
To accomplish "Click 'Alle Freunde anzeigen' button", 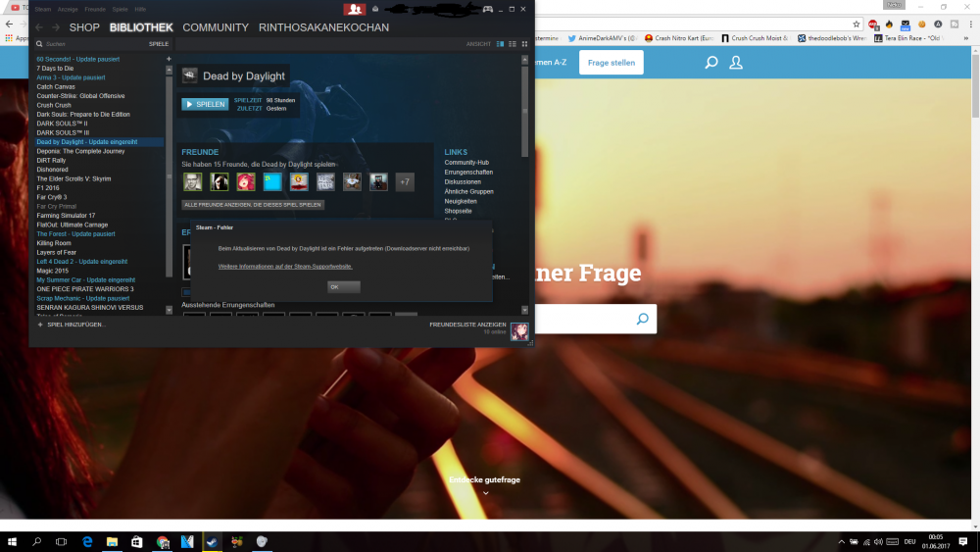I will click(253, 204).
